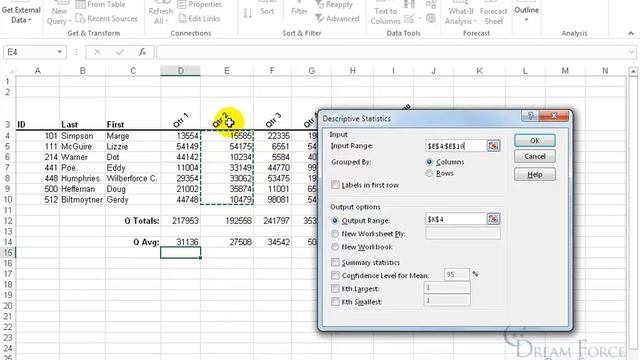The height and width of the screenshot is (360, 640).
Task: Click the Input Range collapse dialog icon
Action: tap(493, 146)
